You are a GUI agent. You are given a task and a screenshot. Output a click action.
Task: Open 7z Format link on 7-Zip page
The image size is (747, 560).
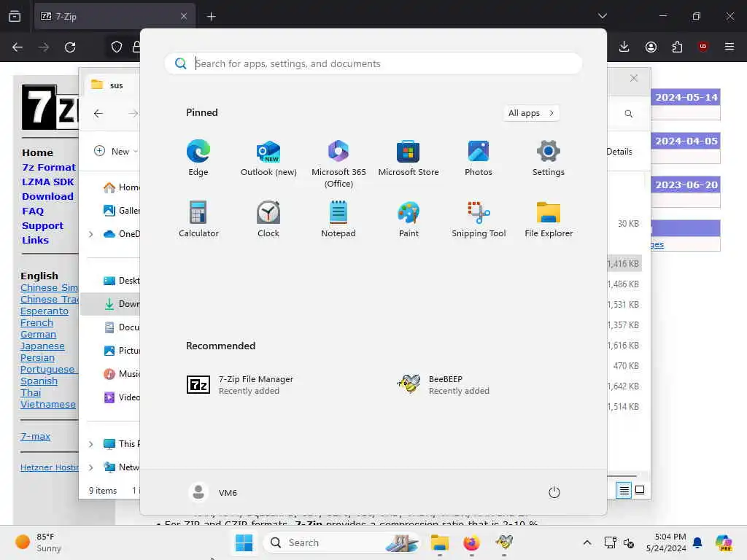point(49,167)
